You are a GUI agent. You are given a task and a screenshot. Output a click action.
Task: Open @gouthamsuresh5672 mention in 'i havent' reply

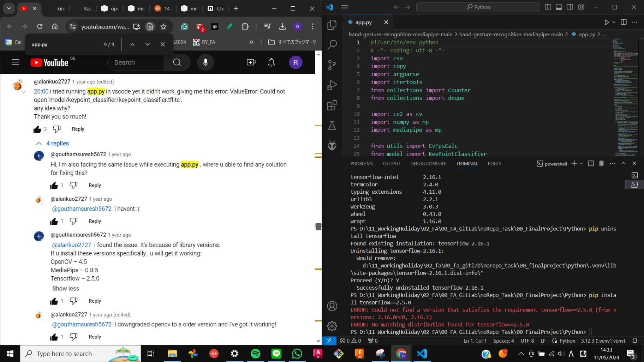tap(82, 209)
